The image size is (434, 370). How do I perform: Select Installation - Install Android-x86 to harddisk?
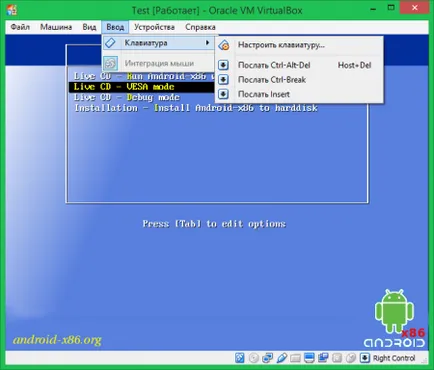[x=196, y=108]
